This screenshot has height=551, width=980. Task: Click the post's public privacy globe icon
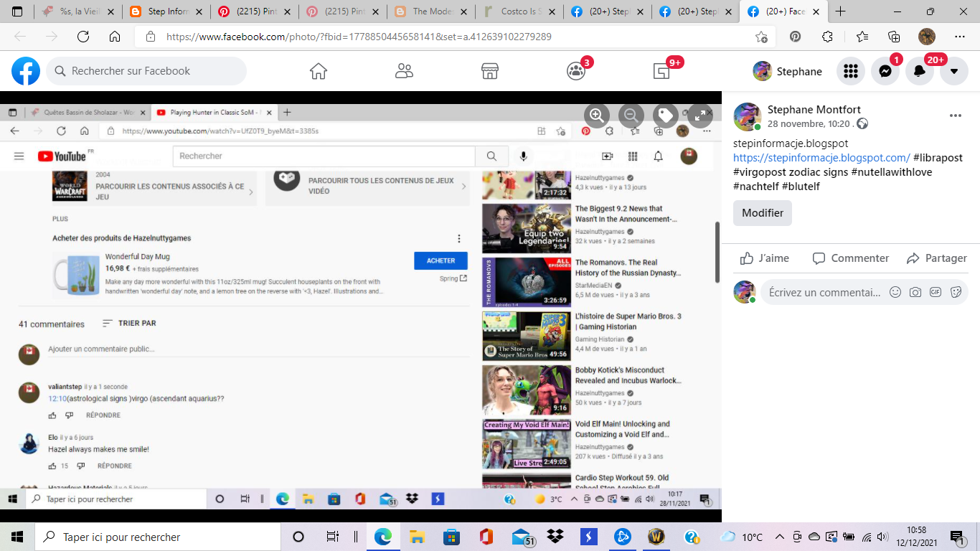tap(862, 123)
